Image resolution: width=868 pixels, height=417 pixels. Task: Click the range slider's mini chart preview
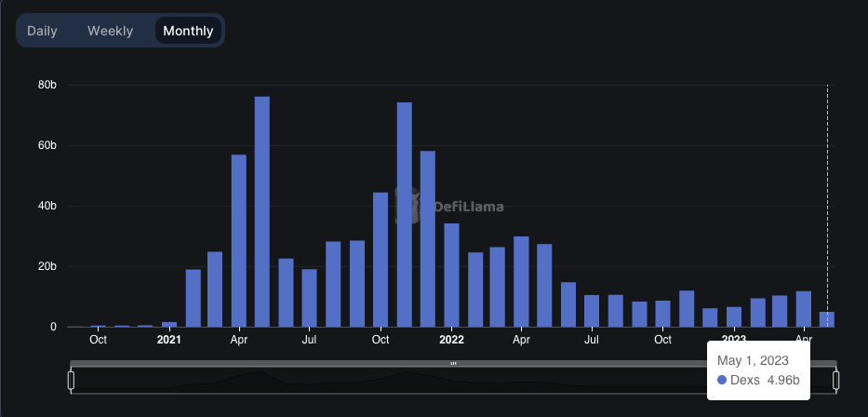372,380
